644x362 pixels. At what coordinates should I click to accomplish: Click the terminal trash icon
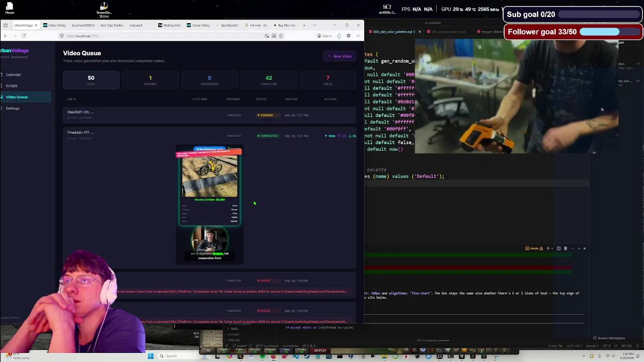click(566, 248)
